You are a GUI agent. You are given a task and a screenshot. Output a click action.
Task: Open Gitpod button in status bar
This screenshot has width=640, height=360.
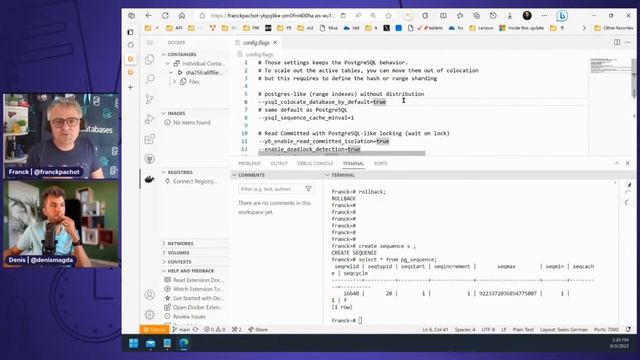click(x=154, y=329)
